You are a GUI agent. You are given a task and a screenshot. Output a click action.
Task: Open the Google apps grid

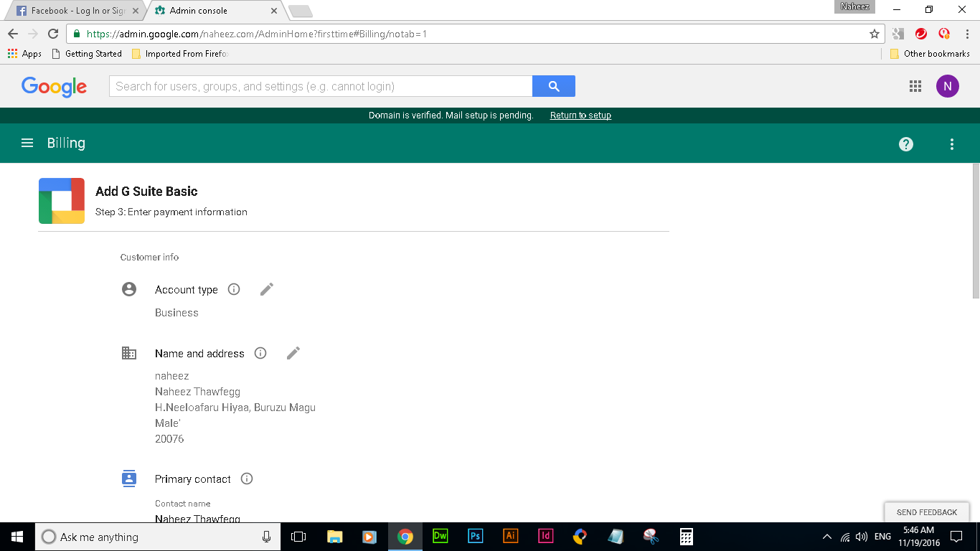pyautogui.click(x=915, y=86)
